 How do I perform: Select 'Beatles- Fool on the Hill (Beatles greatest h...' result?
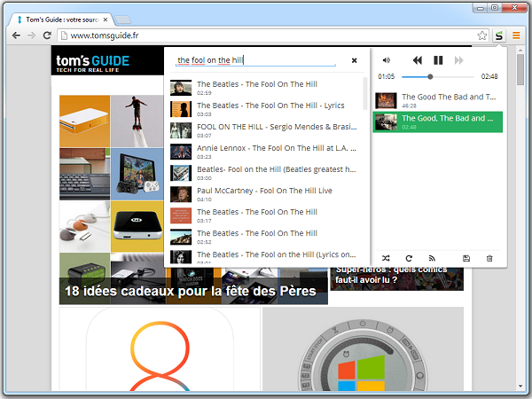[266, 173]
